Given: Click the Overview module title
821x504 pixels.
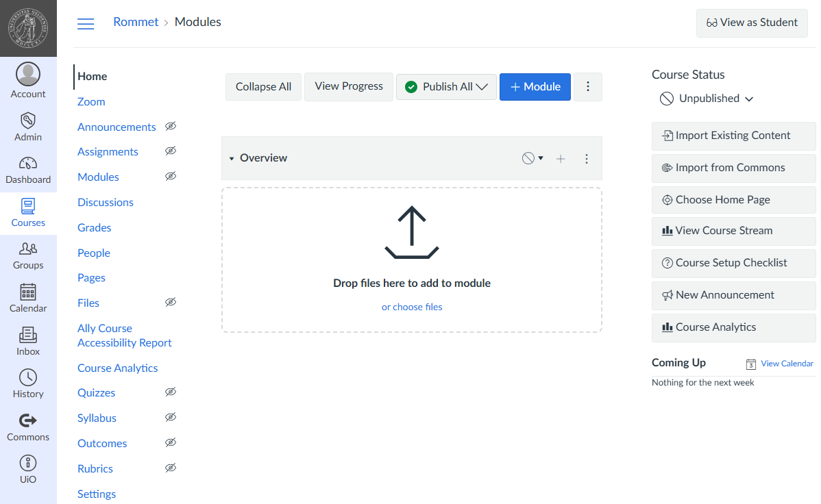Looking at the screenshot, I should click(263, 158).
